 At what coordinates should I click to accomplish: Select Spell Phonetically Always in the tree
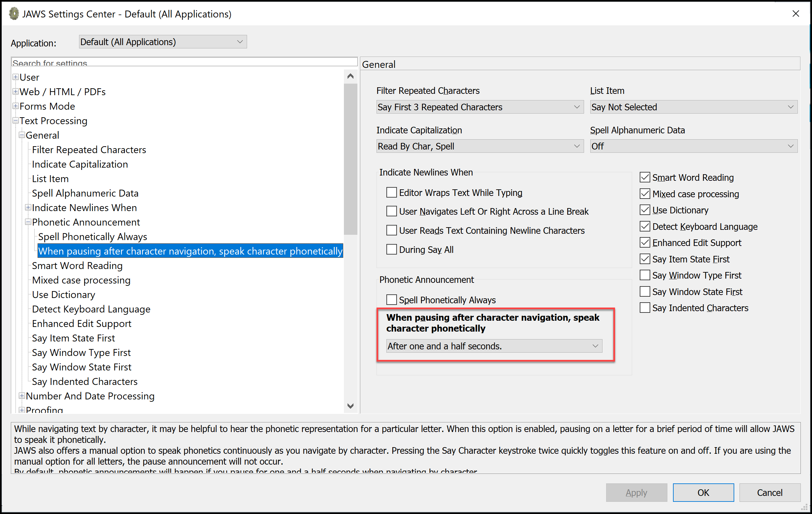tap(93, 237)
